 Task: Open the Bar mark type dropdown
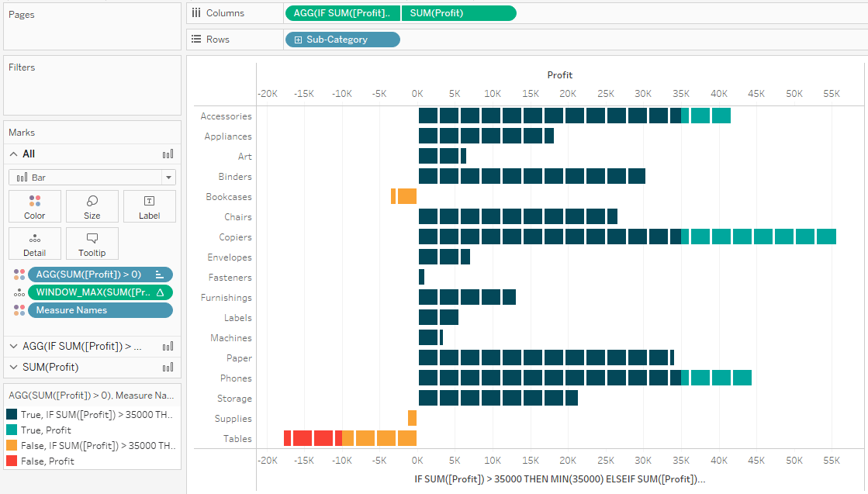[92, 178]
